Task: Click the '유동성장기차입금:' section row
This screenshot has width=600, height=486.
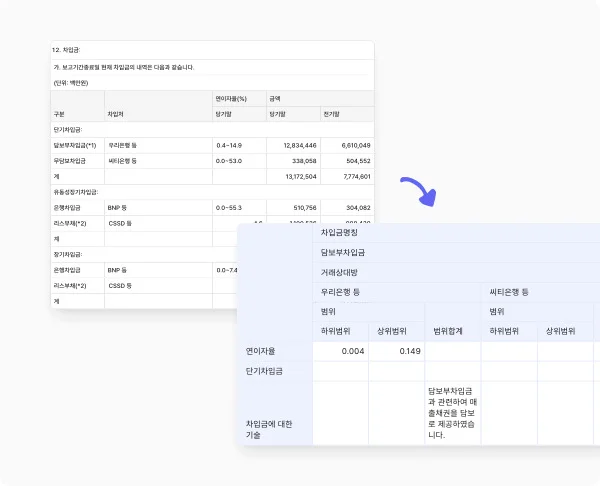Action: [x=76, y=191]
